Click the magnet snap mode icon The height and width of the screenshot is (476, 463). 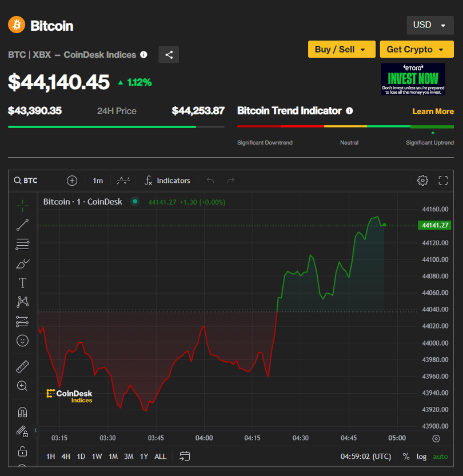[x=22, y=412]
